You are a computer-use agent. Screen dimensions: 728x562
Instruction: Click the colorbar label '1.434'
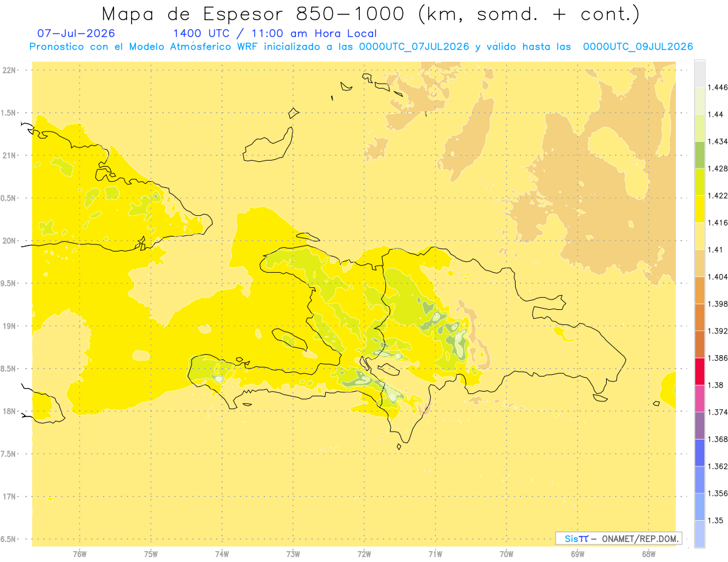[x=718, y=141]
